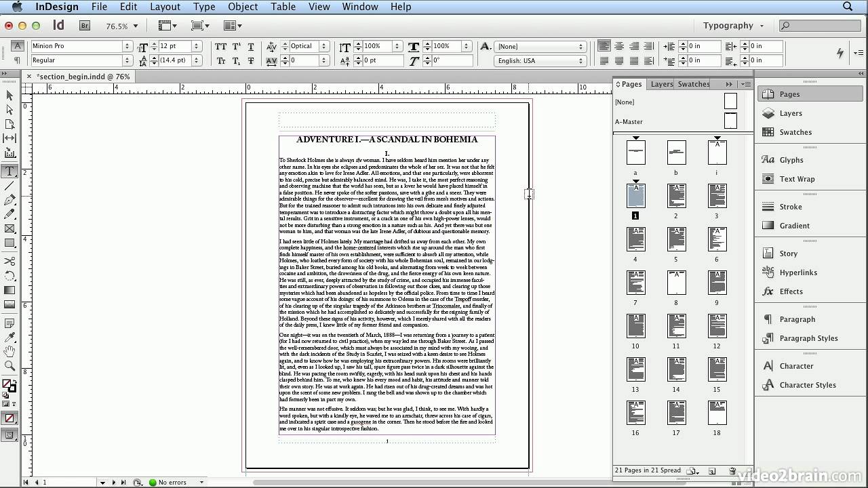
Task: Delete selected page with trash icon
Action: pyautogui.click(x=732, y=471)
